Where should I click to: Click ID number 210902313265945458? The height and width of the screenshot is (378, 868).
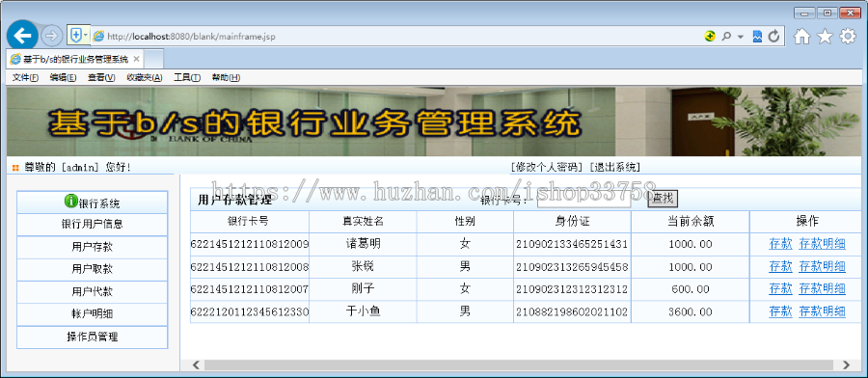coord(572,267)
